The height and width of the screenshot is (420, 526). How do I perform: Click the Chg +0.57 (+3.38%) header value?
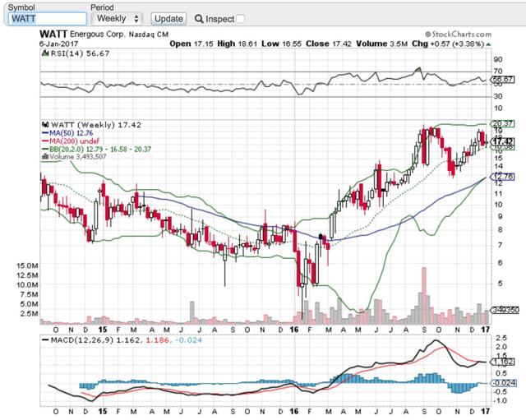tap(448, 44)
